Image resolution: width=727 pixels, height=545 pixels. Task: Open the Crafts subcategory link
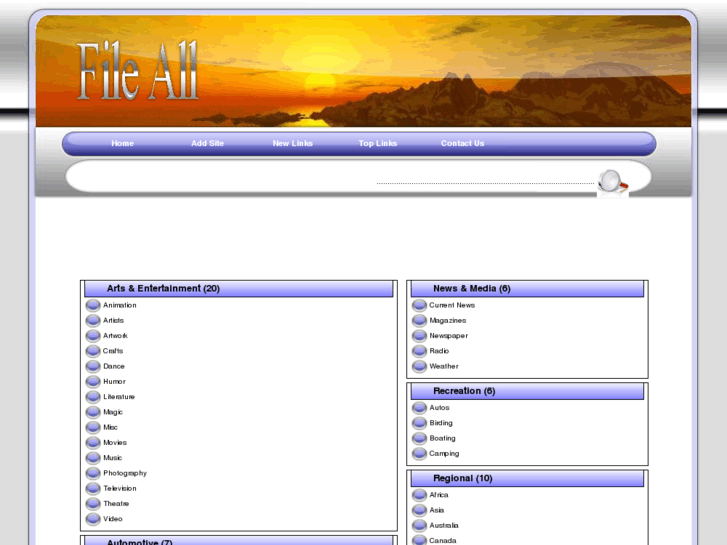(113, 351)
